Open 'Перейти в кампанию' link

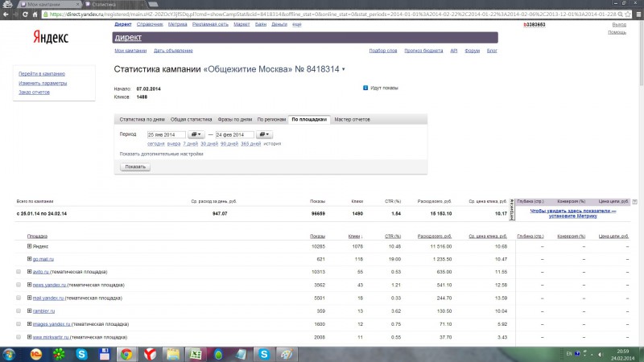point(42,74)
